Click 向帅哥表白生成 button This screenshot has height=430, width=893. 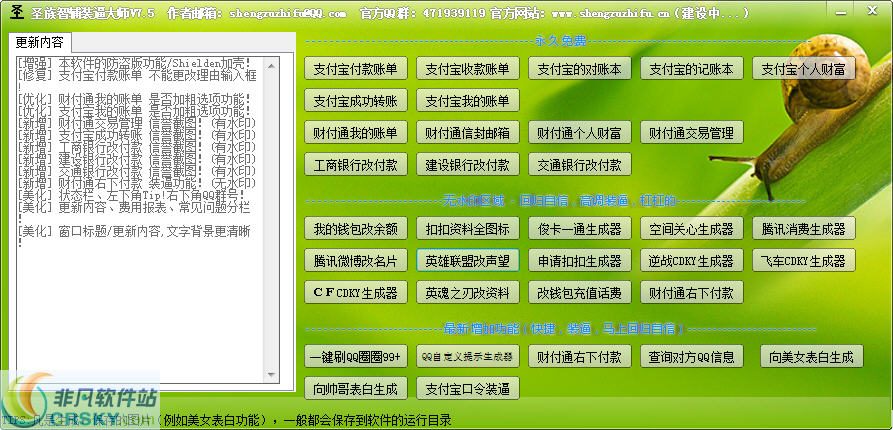click(355, 388)
